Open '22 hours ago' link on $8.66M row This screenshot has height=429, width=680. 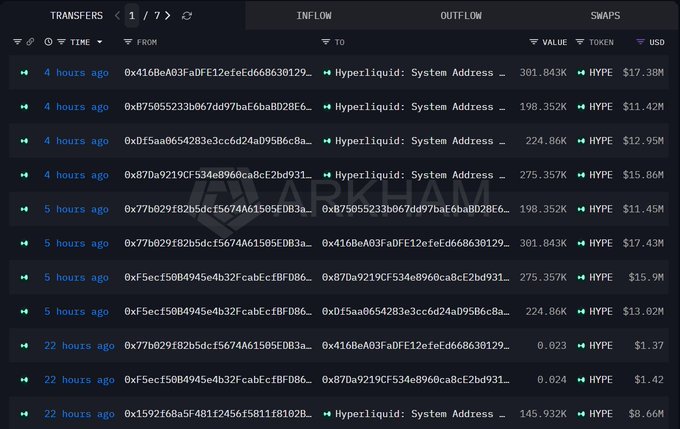[79, 414]
